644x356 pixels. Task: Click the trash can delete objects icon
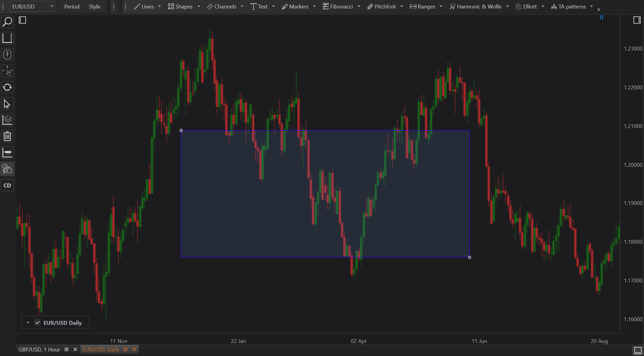[7, 137]
